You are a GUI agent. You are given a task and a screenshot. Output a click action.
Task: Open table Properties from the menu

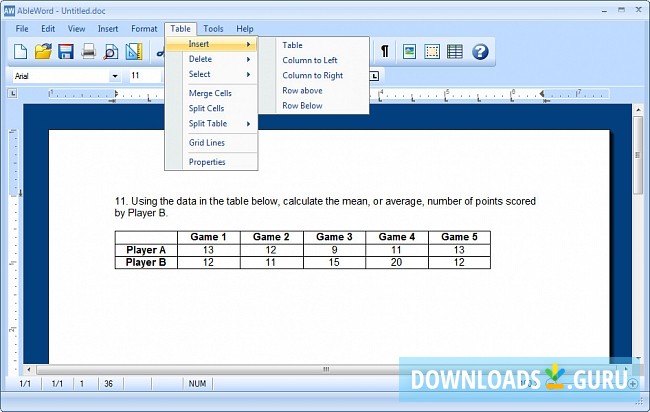coord(211,162)
